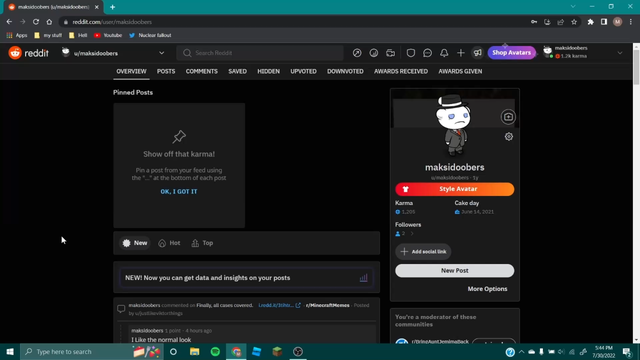Switch to the COMMENTS tab
Image resolution: width=640 pixels, height=360 pixels.
(x=202, y=71)
